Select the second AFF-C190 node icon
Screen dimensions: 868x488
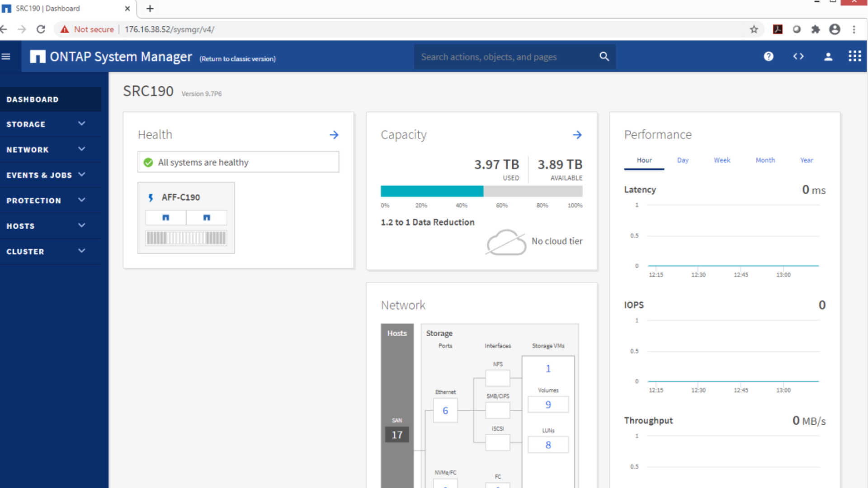click(x=207, y=217)
